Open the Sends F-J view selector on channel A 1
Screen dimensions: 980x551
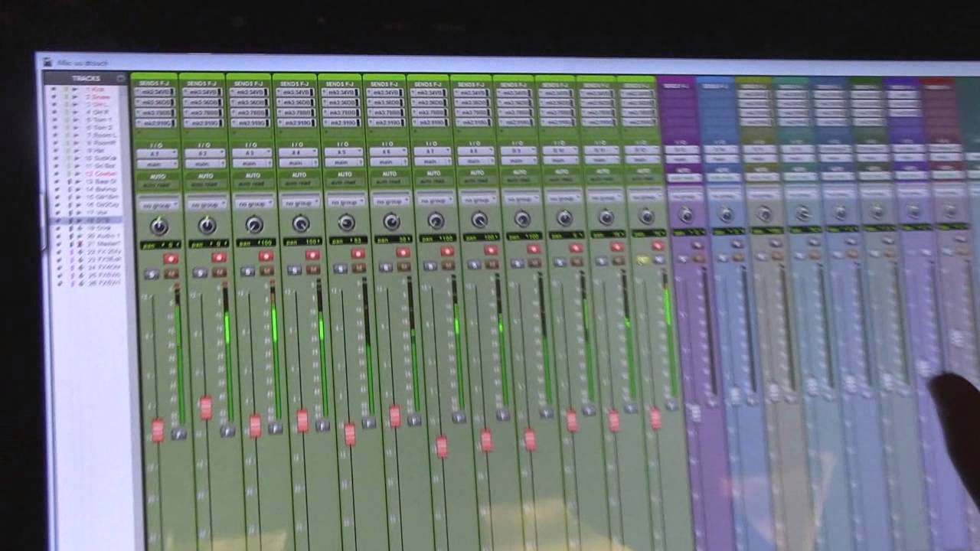tap(154, 83)
